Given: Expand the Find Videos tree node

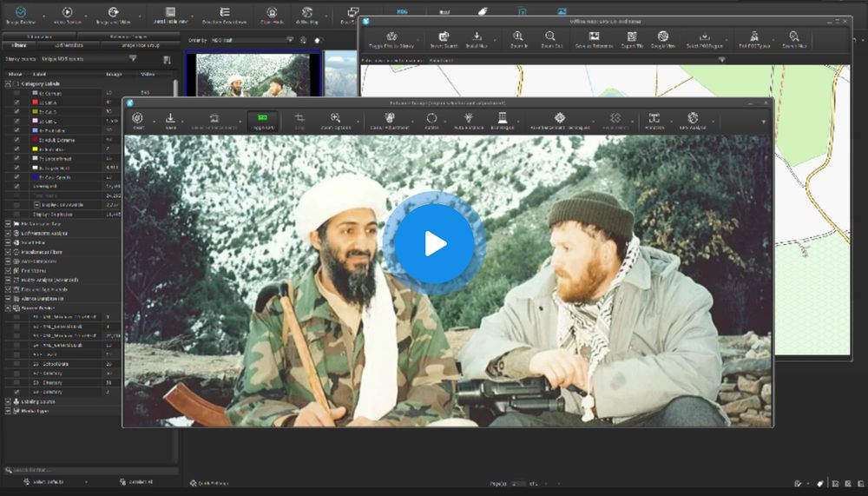Looking at the screenshot, I should [x=8, y=271].
